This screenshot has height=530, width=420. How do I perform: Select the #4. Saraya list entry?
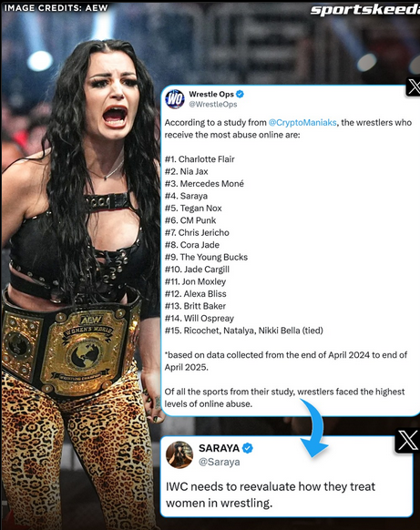(x=186, y=196)
